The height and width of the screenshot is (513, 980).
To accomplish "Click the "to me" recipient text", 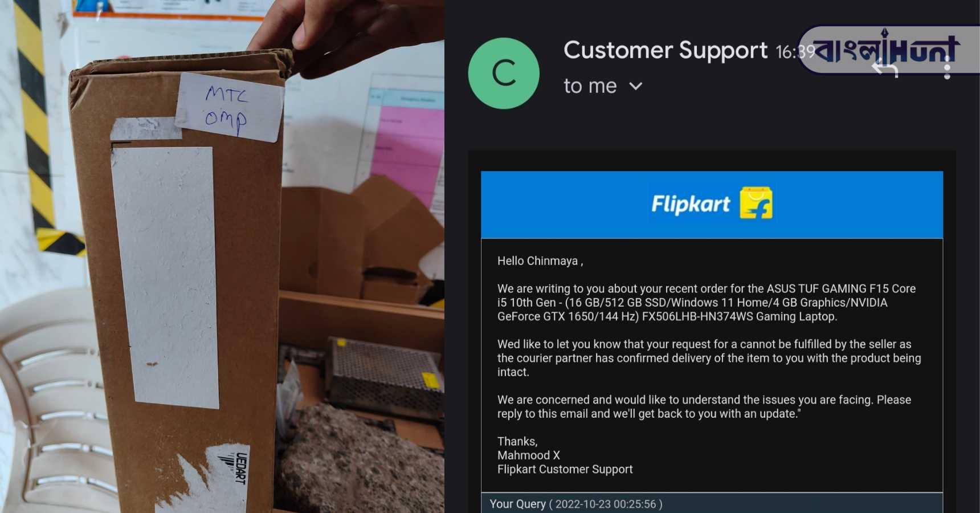I will point(590,86).
